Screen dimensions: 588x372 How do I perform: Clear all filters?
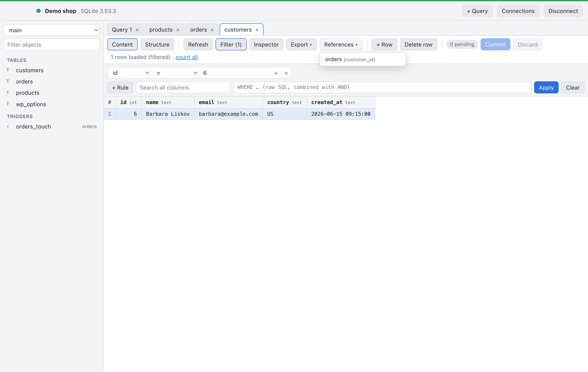coord(573,87)
